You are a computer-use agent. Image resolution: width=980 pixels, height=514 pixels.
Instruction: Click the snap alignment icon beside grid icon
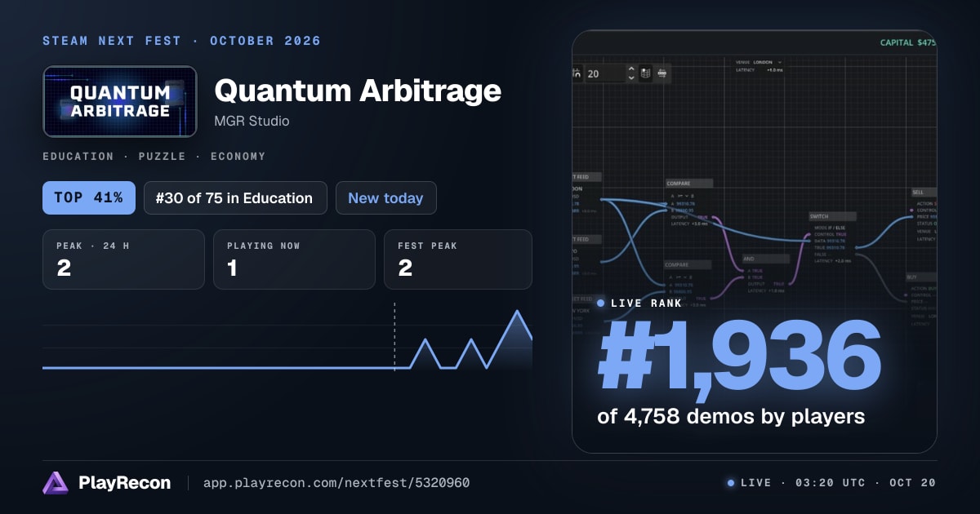pos(662,73)
